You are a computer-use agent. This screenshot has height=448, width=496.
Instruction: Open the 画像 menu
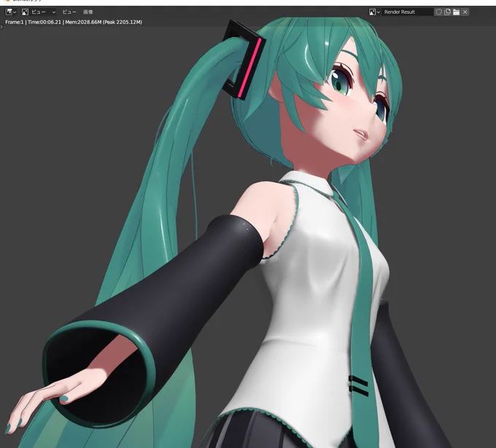88,12
